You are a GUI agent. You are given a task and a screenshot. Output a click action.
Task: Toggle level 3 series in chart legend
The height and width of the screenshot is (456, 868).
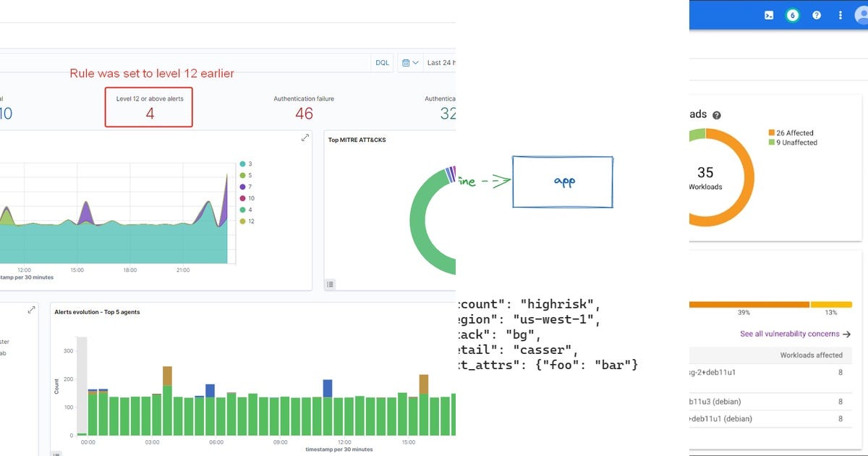[246, 164]
